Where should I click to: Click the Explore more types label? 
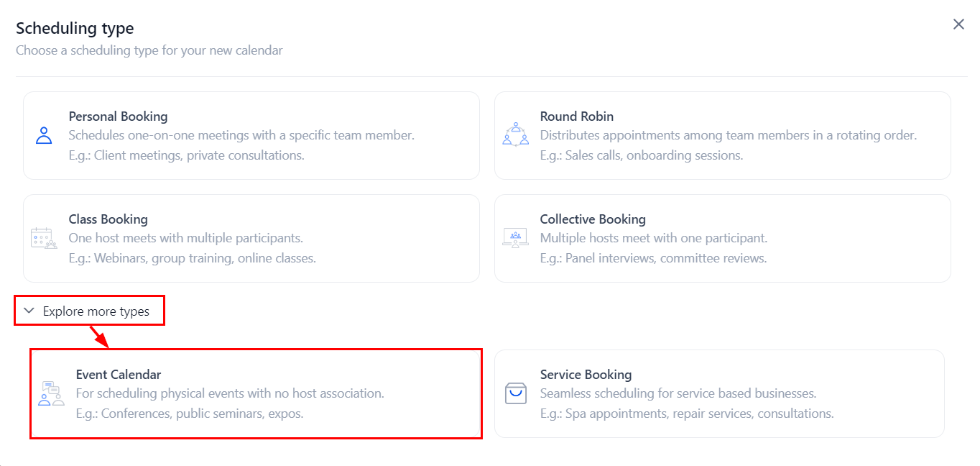click(x=96, y=311)
